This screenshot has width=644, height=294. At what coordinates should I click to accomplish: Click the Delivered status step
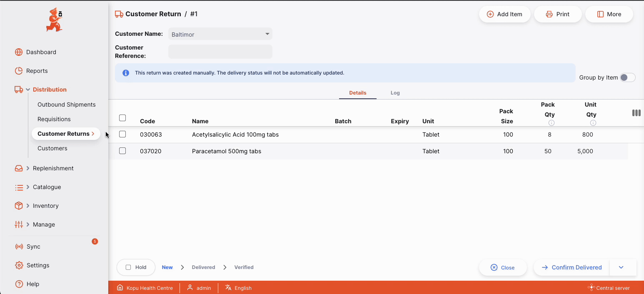[203, 267]
